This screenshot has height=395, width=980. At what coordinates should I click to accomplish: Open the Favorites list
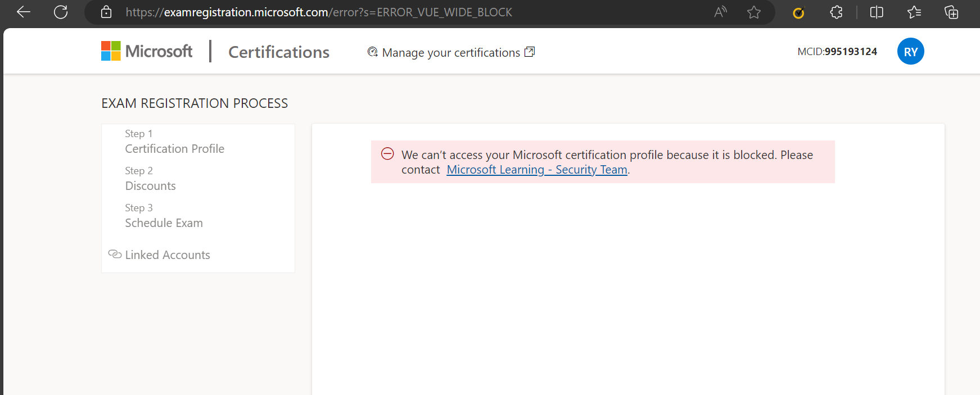coord(914,12)
